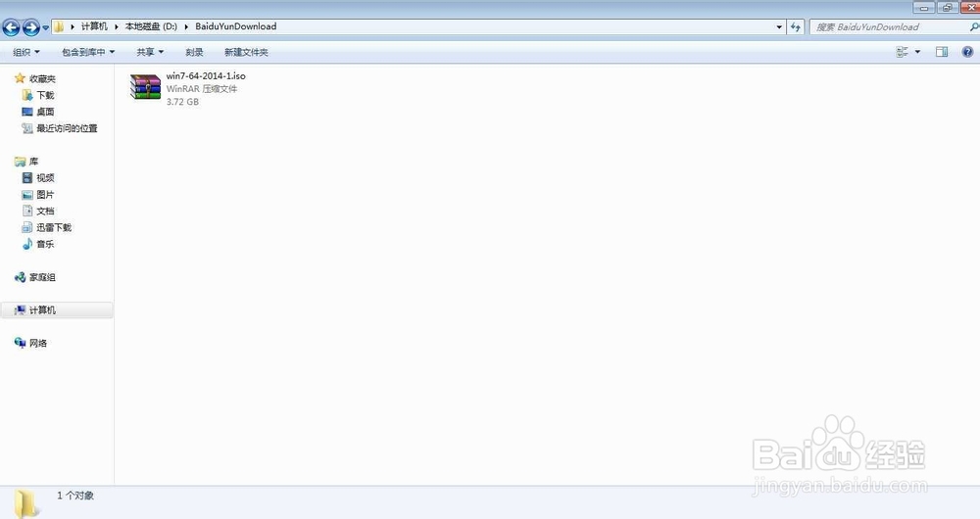Open the help question mark icon
This screenshot has width=980, height=519.
click(967, 52)
